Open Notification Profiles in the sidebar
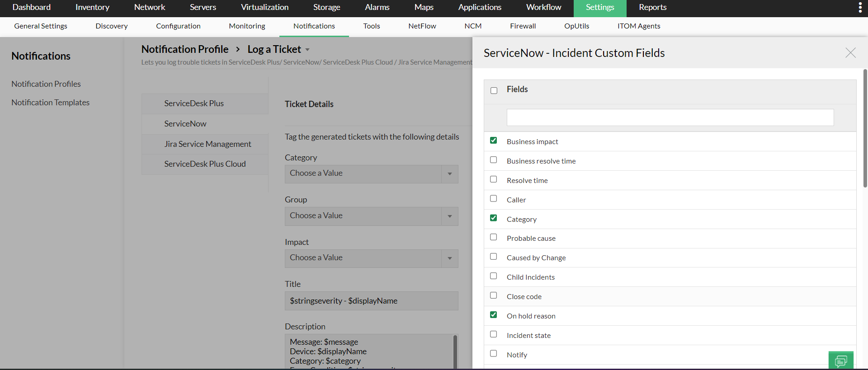Image resolution: width=868 pixels, height=370 pixels. click(46, 84)
